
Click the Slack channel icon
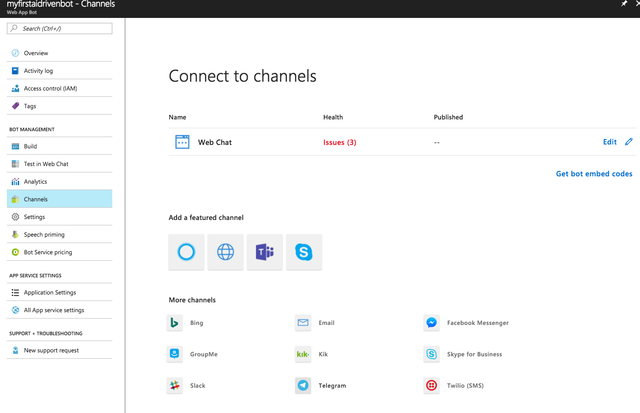click(174, 385)
